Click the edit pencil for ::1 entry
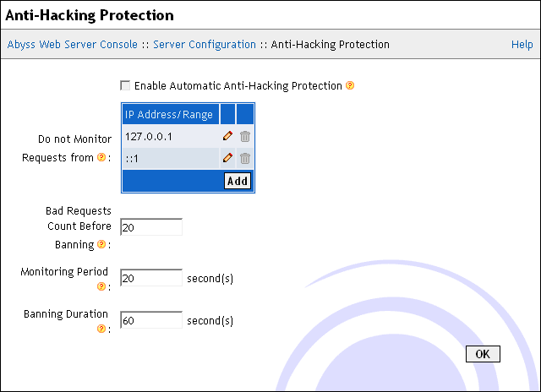This screenshot has height=392, width=541. click(x=227, y=158)
